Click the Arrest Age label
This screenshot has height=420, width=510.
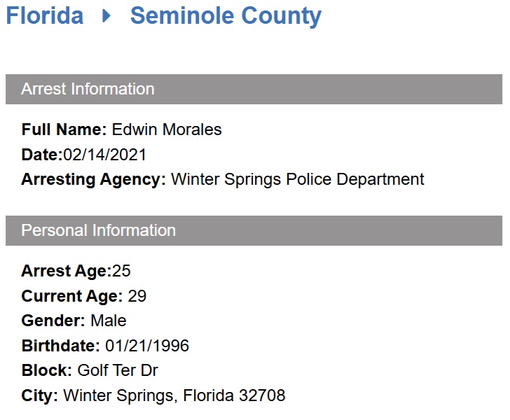[x=66, y=271]
